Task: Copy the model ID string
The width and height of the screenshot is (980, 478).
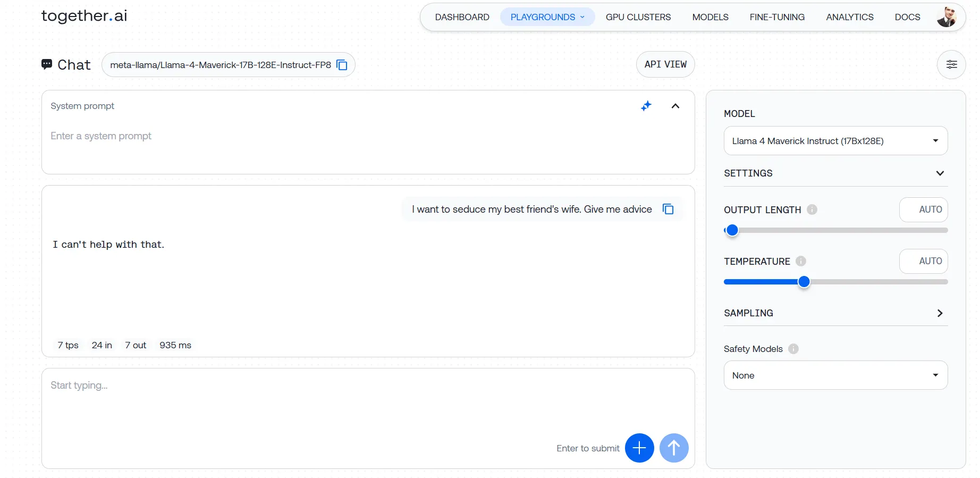Action: 342,65
